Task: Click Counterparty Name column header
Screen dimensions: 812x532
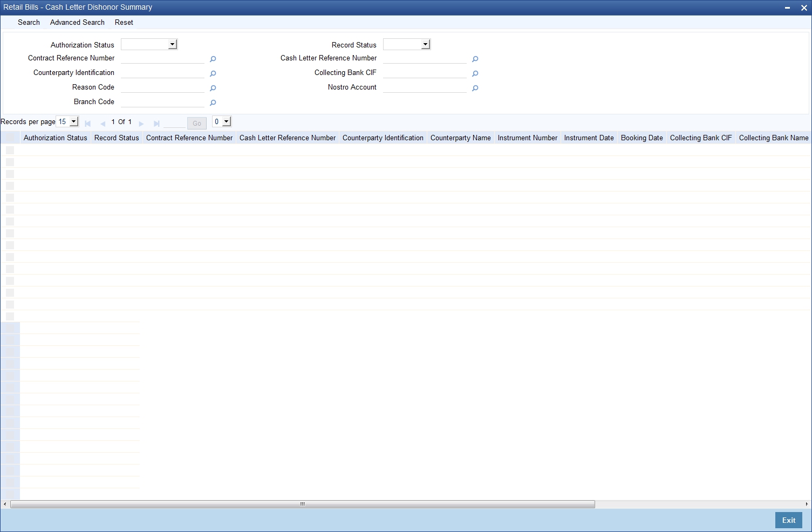Action: pos(461,138)
